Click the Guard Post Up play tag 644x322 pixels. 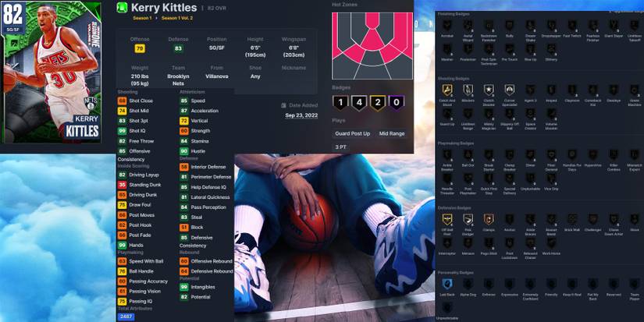pos(354,133)
